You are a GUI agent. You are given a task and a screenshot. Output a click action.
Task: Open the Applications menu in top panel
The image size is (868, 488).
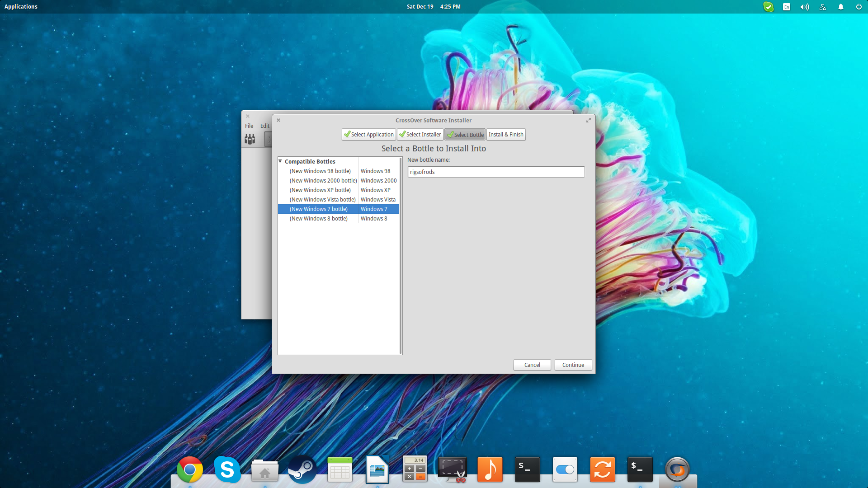(x=21, y=7)
